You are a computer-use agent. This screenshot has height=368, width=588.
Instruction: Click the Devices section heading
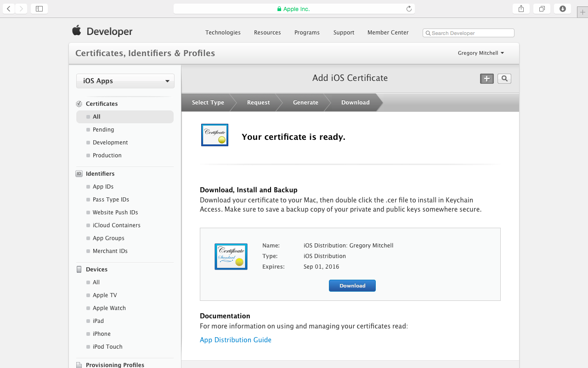pyautogui.click(x=96, y=270)
